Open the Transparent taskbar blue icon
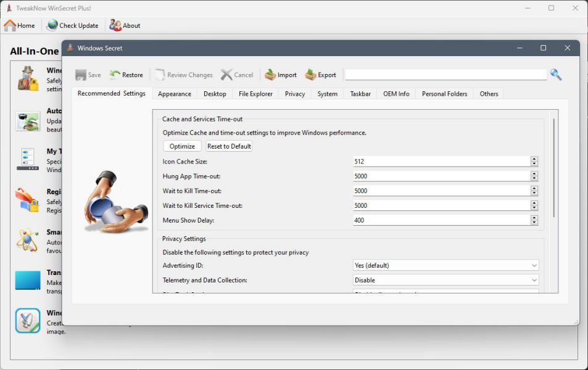 28,281
